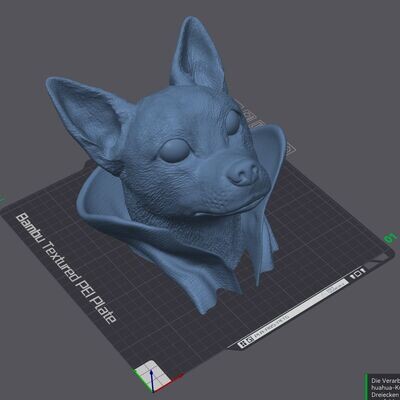Click the blue Z-axis arrow of the gizmo
Image resolution: width=400 pixels, height=400 pixels.
(x=151, y=380)
